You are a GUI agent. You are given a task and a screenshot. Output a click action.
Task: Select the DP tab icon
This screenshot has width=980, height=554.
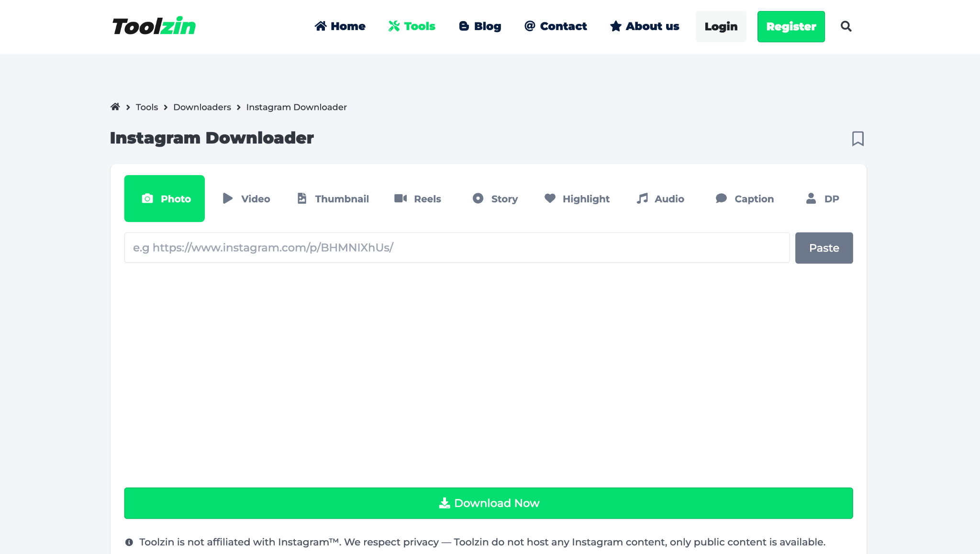click(x=811, y=198)
